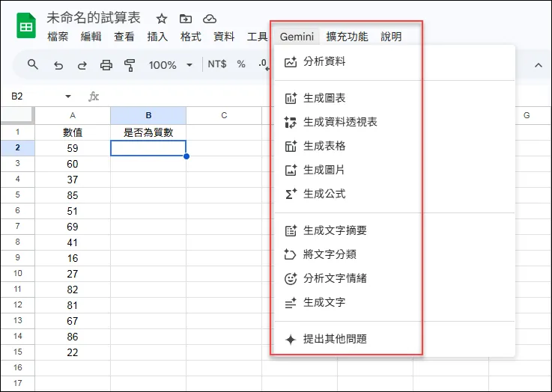
Task: Choose 將文字分類 option
Action: pos(394,254)
